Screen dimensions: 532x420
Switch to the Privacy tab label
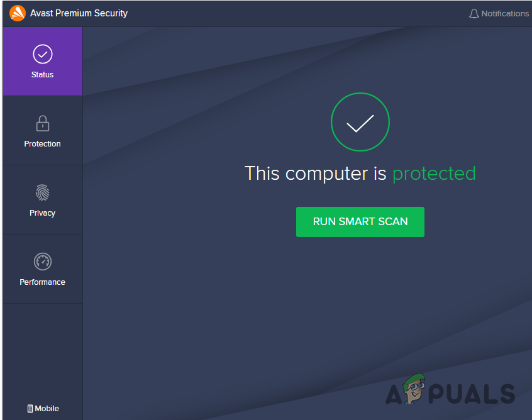(42, 213)
